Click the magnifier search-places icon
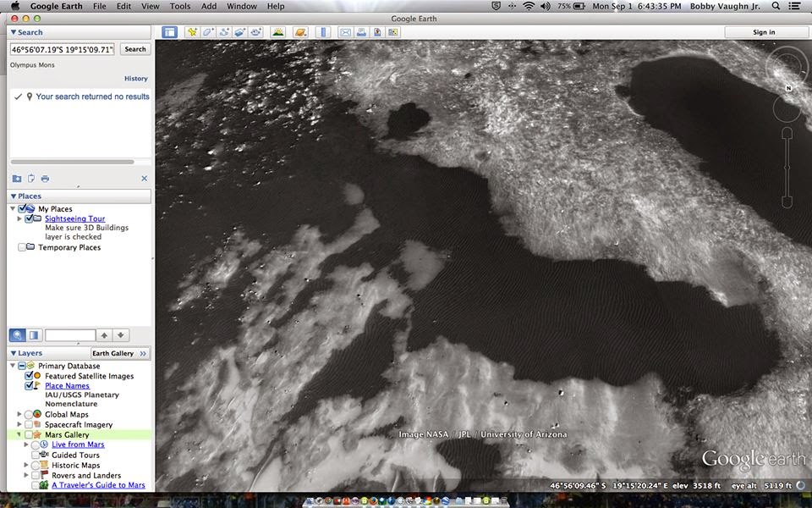This screenshot has height=508, width=812. 17,335
